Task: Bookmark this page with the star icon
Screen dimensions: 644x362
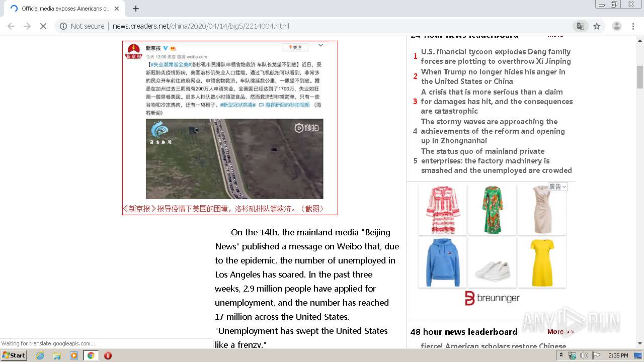Action: (597, 26)
